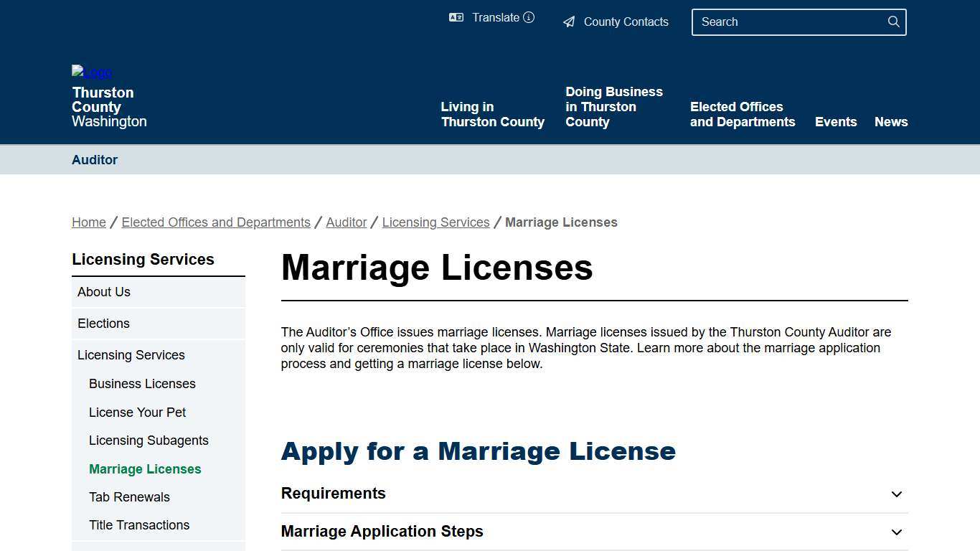This screenshot has height=551, width=980.
Task: Click the paper plane icon beside County Contacts
Action: 568,22
